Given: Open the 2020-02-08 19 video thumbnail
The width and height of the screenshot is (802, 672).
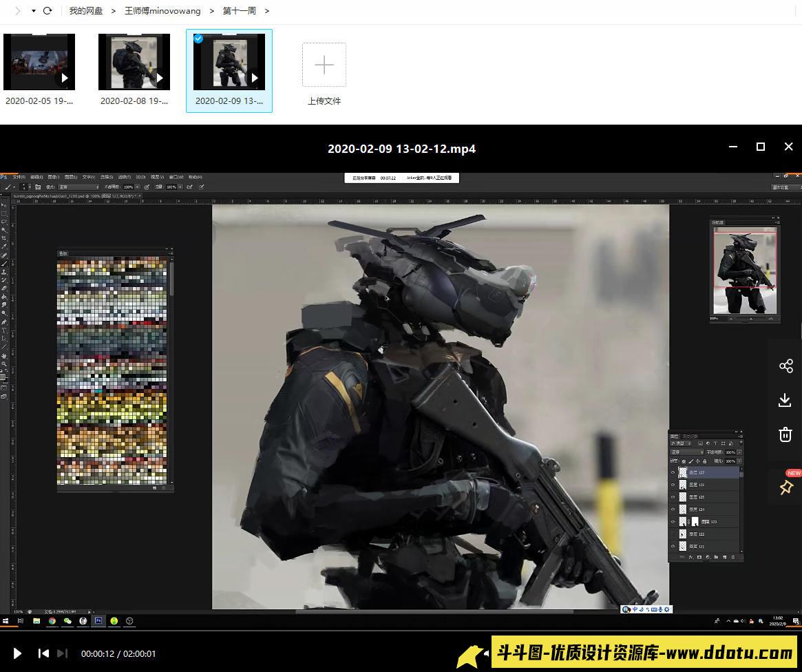Looking at the screenshot, I should point(134,62).
